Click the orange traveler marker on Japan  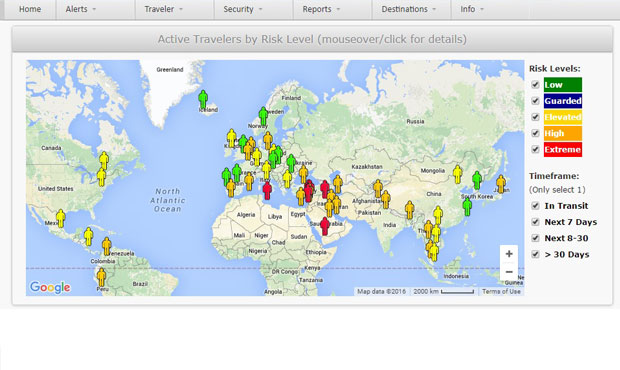click(501, 184)
